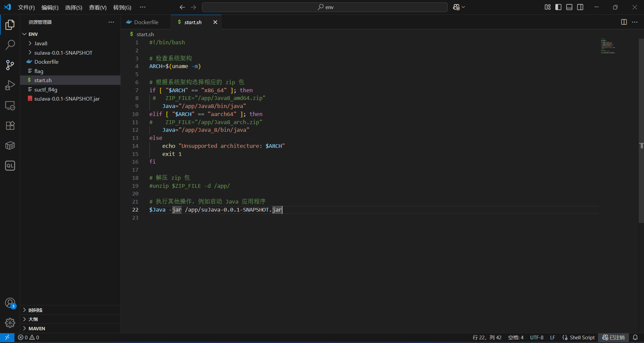Viewport: 644px width, 343px height.
Task: Open Dockerfile in explorer tree
Action: click(70, 62)
